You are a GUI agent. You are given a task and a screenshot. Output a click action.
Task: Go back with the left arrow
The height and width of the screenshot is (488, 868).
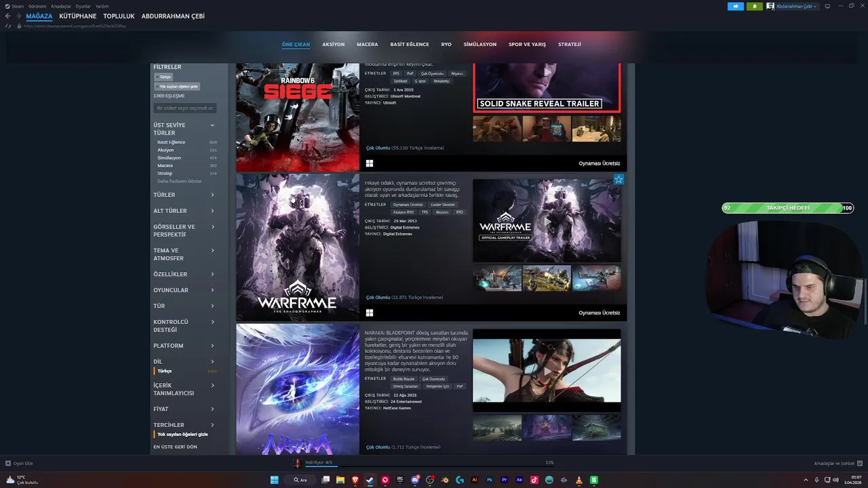[x=8, y=16]
